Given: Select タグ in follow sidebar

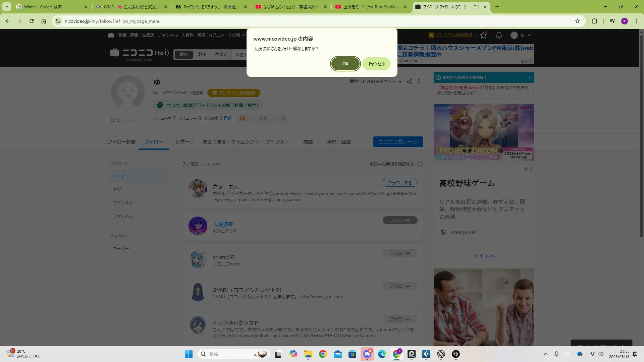Looking at the screenshot, I should pyautogui.click(x=117, y=189).
